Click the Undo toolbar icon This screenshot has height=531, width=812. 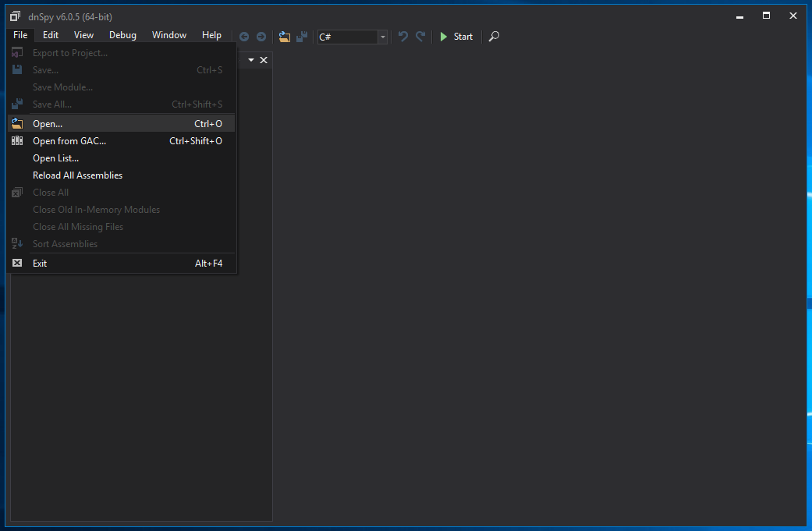[x=403, y=37]
